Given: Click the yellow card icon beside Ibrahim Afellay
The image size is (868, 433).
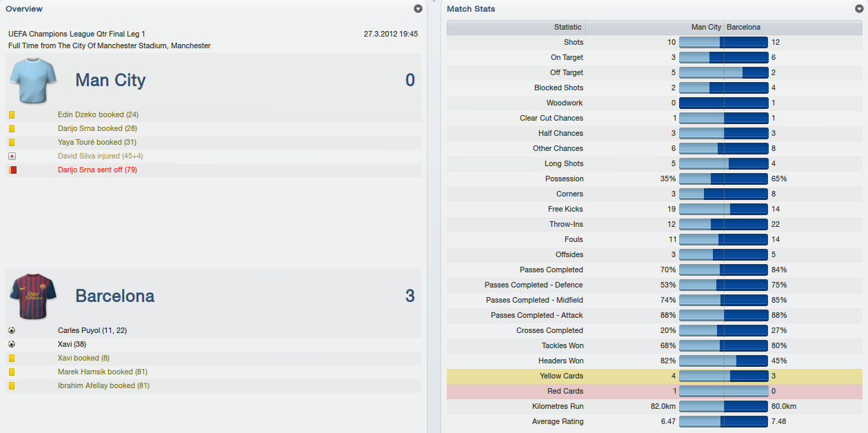Looking at the screenshot, I should click(12, 385).
